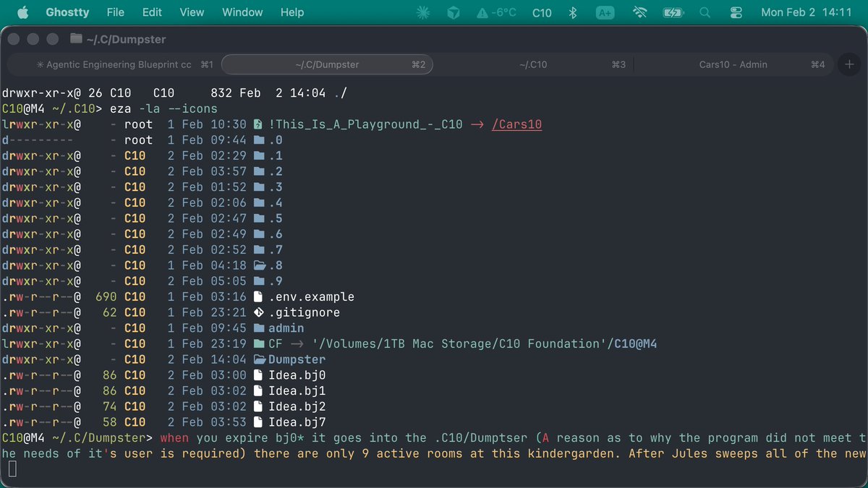This screenshot has width=868, height=488.
Task: Open the Window menu
Action: pyautogui.click(x=242, y=12)
